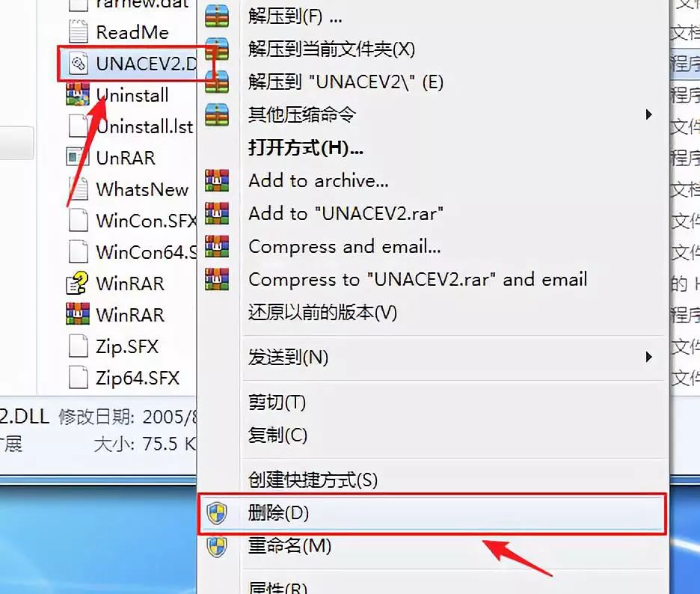The width and height of the screenshot is (700, 594).
Task: Click the UNACEV2.DLL file icon
Action: point(78,64)
